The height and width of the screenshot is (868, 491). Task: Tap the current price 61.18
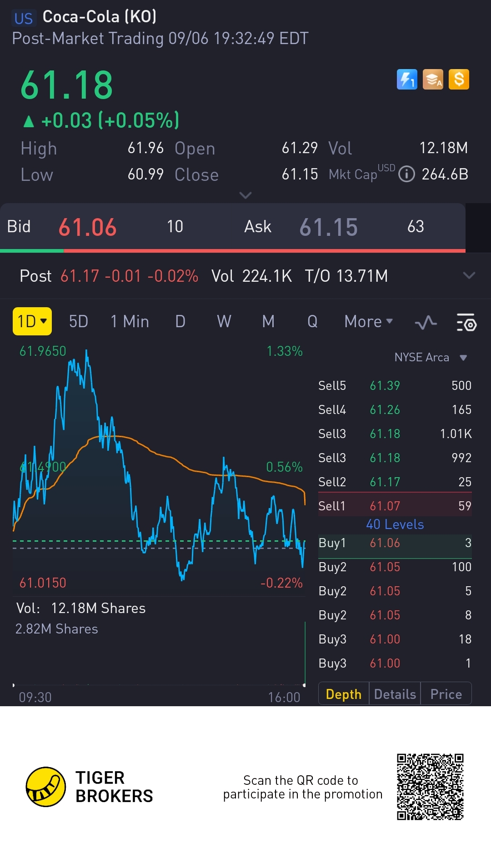[67, 85]
